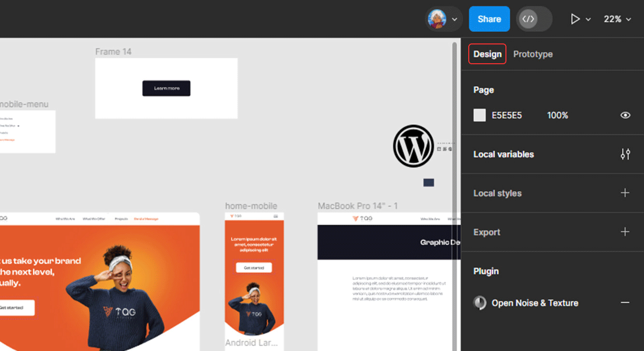This screenshot has width=644, height=351.
Task: Click the vertical canvas scrollbar
Action: tap(454, 197)
